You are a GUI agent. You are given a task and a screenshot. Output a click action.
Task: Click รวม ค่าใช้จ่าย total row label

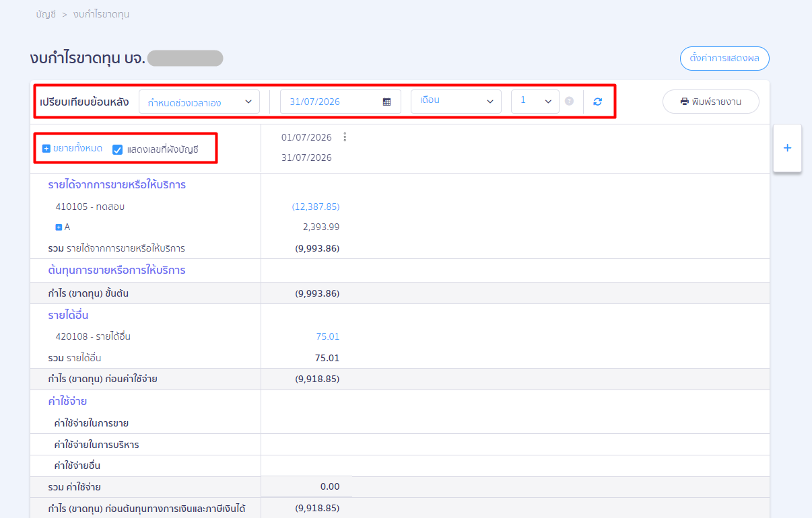pyautogui.click(x=74, y=487)
